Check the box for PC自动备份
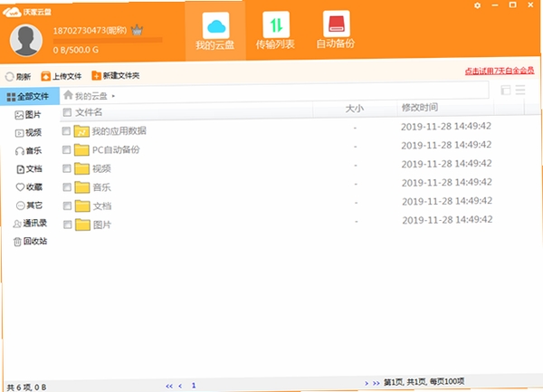This screenshot has height=392, width=543. pyautogui.click(x=66, y=149)
